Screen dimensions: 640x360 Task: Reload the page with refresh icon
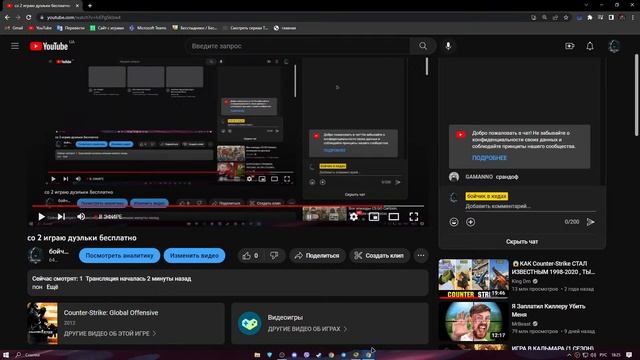28,18
